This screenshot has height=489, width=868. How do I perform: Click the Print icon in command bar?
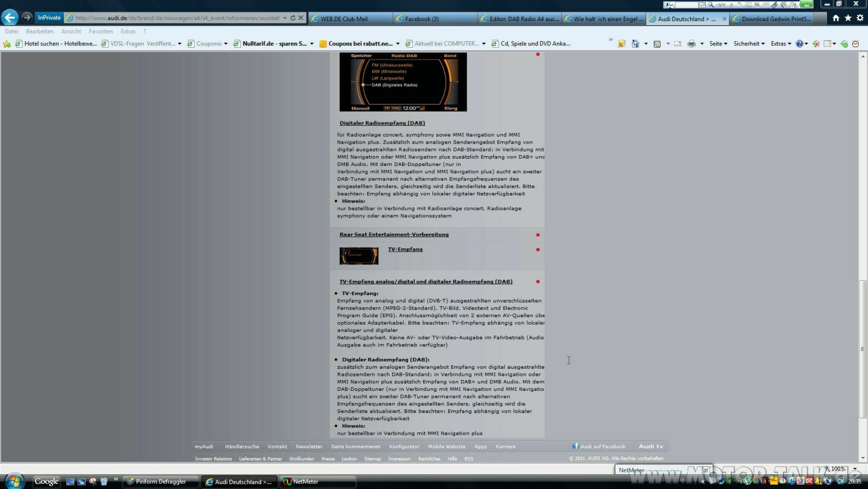tap(691, 44)
